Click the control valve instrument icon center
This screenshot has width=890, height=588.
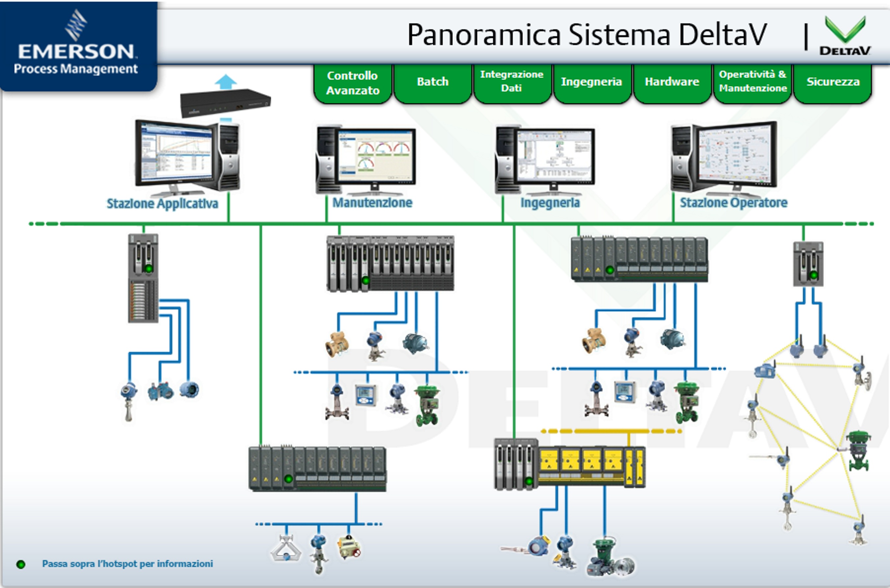pyautogui.click(x=437, y=407)
